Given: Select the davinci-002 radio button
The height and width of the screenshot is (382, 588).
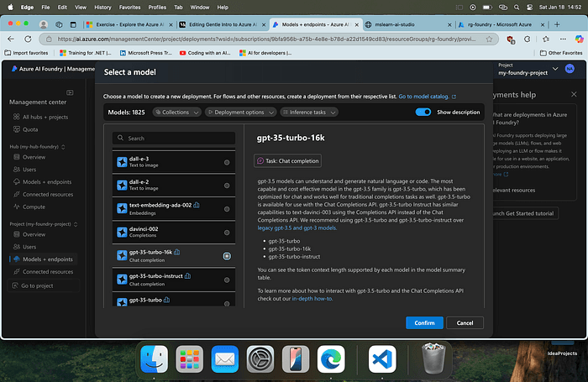Looking at the screenshot, I should pyautogui.click(x=227, y=233).
